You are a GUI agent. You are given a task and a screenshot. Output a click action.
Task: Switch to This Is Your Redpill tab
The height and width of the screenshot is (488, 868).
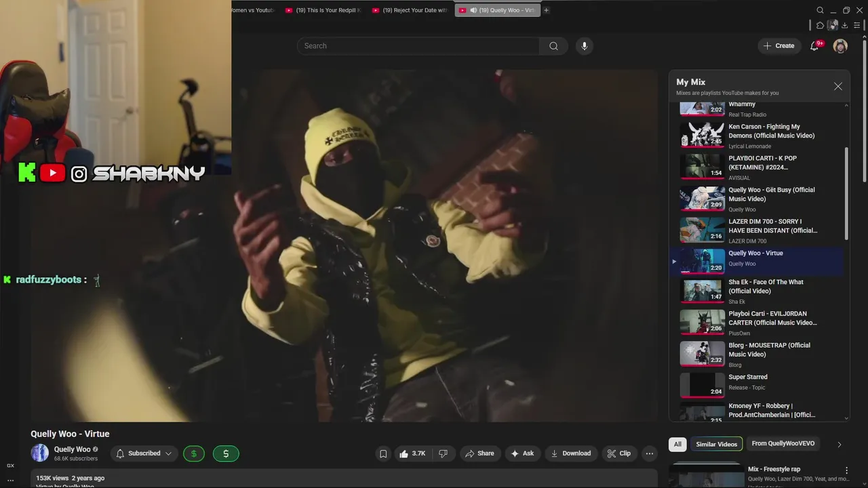(x=323, y=10)
